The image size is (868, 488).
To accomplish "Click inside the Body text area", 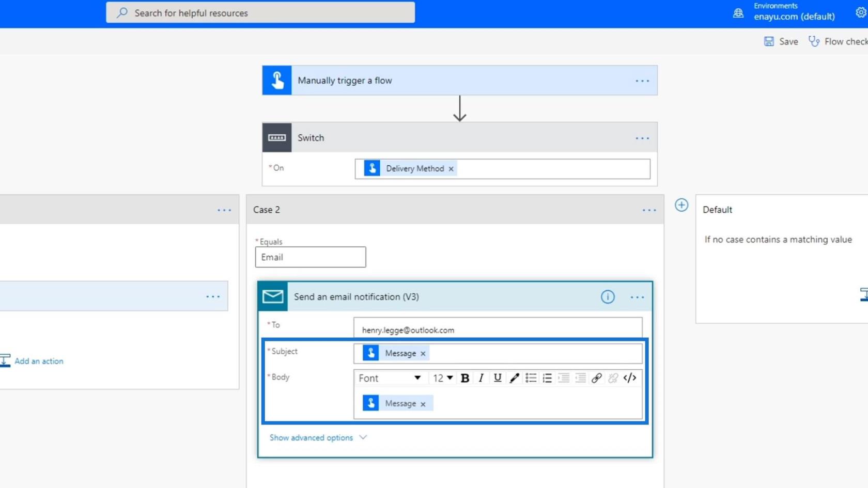I will point(498,403).
